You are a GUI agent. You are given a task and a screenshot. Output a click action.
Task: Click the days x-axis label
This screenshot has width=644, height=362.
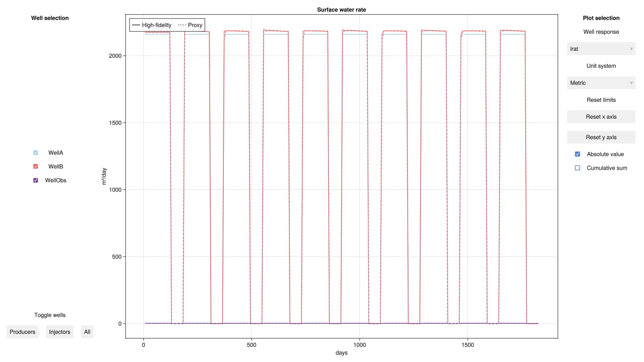tap(341, 353)
